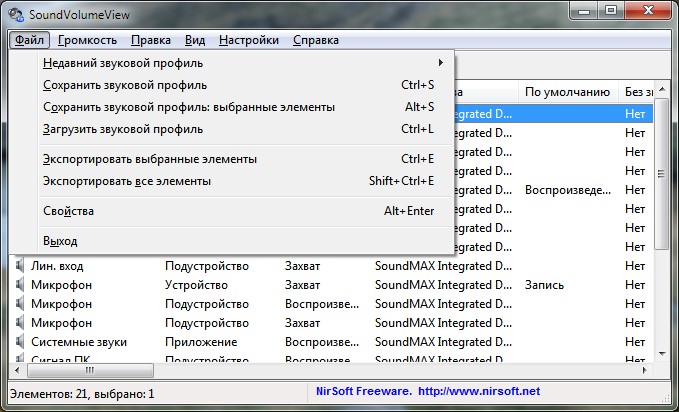Click Нет cell in the highlighted blue row
Viewport: 679px width, 412px height.
pyautogui.click(x=635, y=114)
